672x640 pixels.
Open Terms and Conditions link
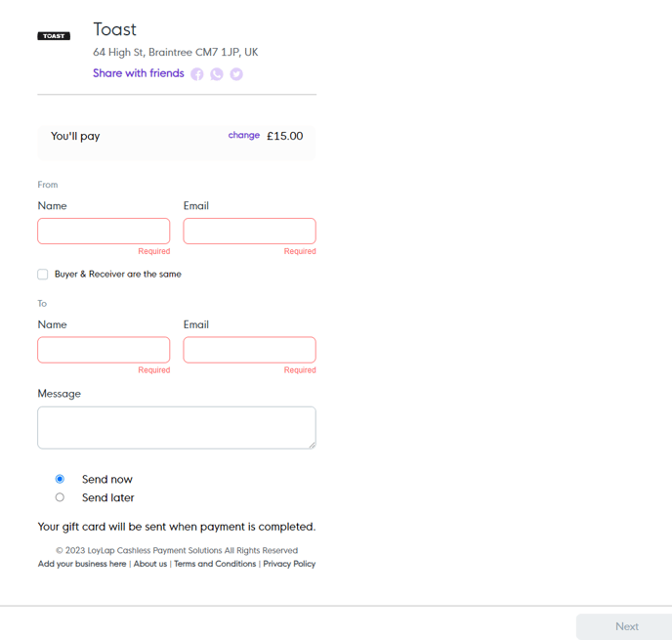click(x=215, y=564)
